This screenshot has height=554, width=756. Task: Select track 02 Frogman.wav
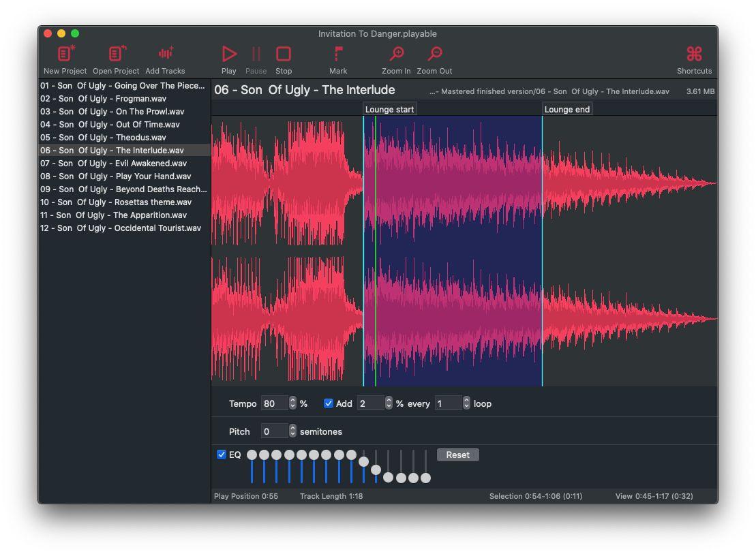click(104, 99)
